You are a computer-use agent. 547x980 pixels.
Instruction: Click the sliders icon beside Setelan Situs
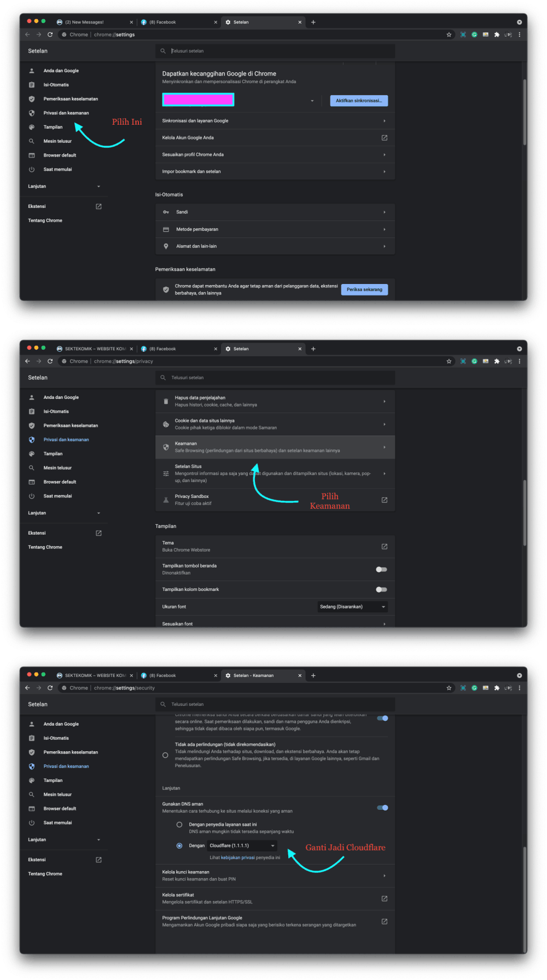pos(166,474)
